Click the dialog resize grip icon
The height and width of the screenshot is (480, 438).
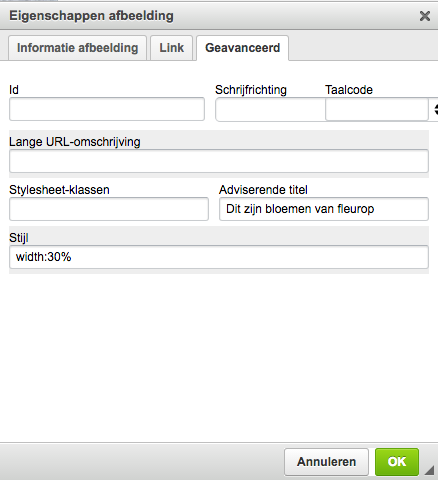click(x=430, y=470)
